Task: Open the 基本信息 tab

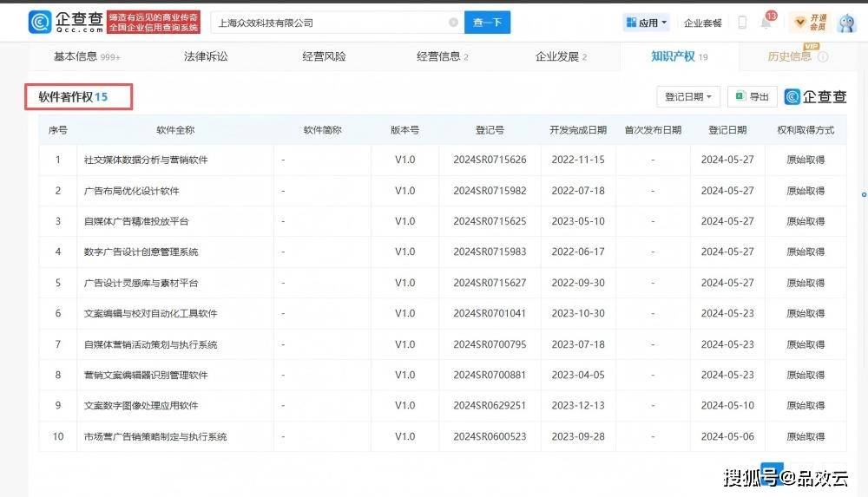Action: click(86, 56)
